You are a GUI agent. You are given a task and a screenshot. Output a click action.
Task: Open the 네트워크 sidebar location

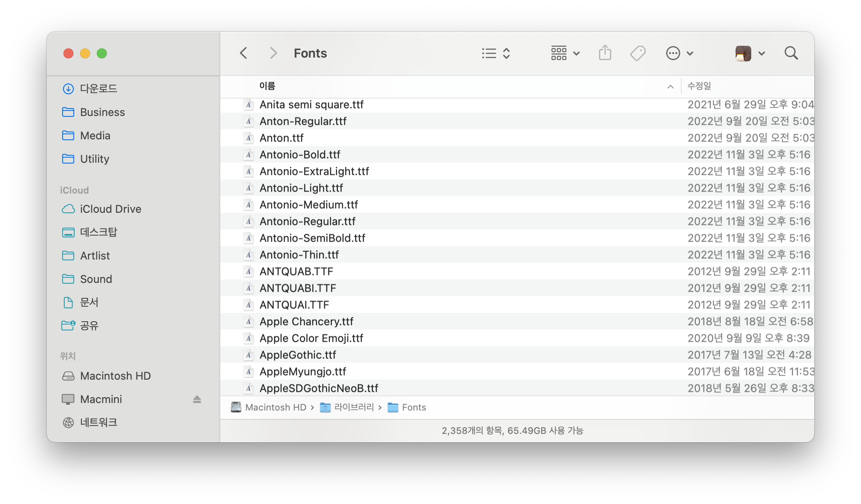click(98, 423)
